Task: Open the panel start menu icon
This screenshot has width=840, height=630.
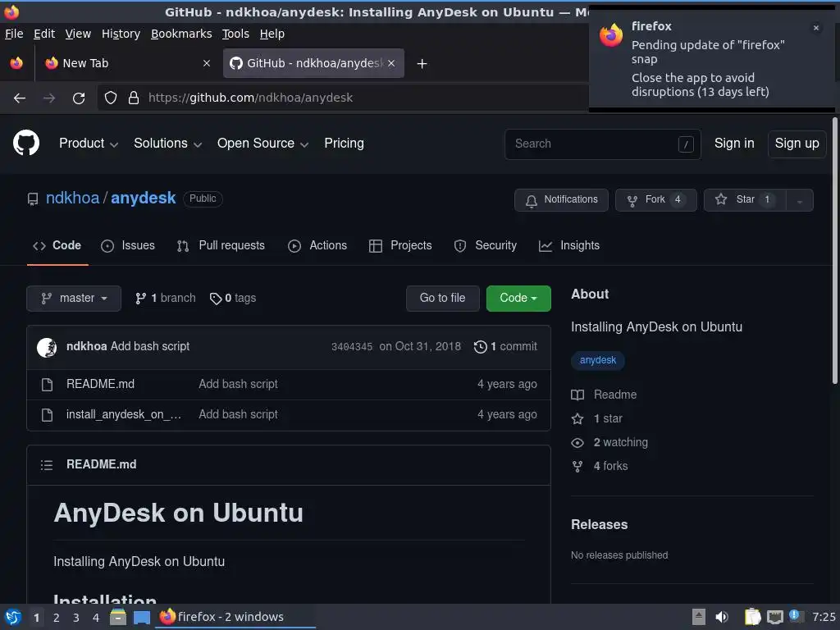Action: pos(13,617)
